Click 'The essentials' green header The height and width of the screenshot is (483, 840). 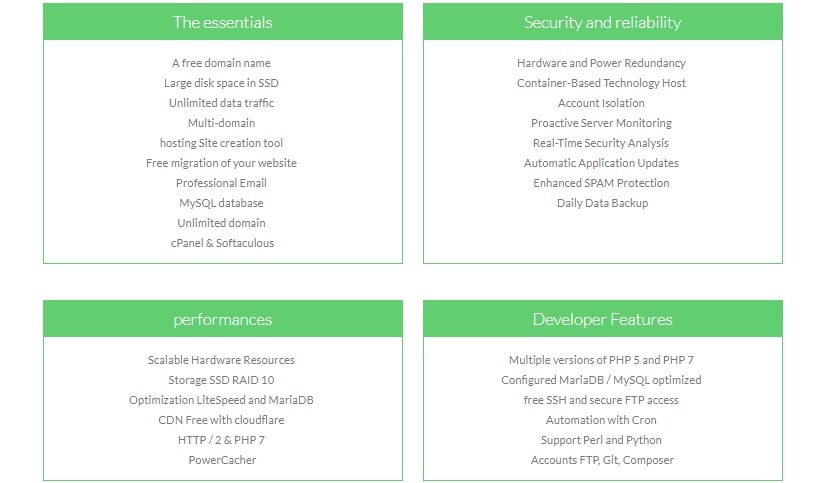[222, 22]
